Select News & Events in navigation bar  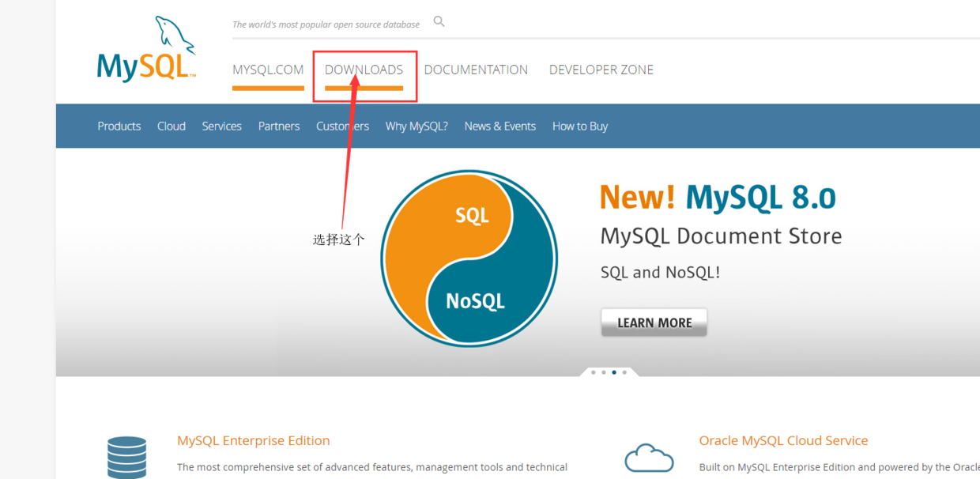500,126
